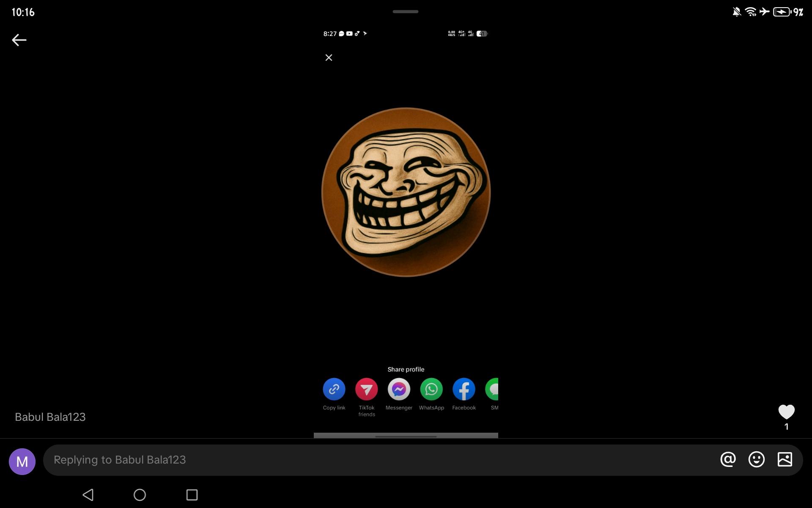Screen dimensions: 812x508
Task: Tap the Babul Bala123 username
Action: tap(50, 417)
